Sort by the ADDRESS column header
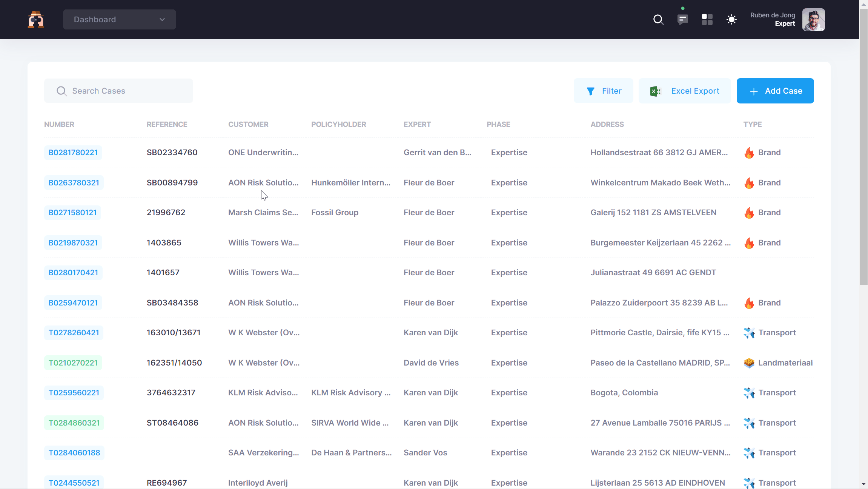Image resolution: width=868 pixels, height=489 pixels. (x=607, y=124)
